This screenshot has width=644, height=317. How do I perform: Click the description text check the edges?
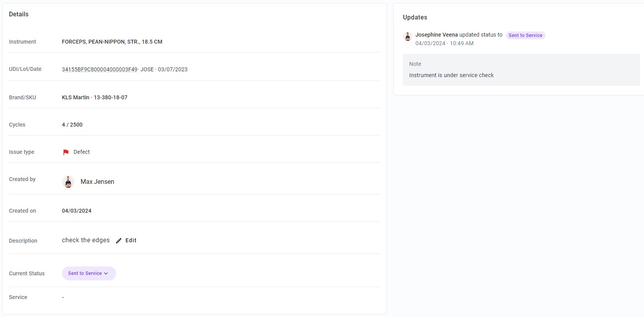[x=86, y=240]
